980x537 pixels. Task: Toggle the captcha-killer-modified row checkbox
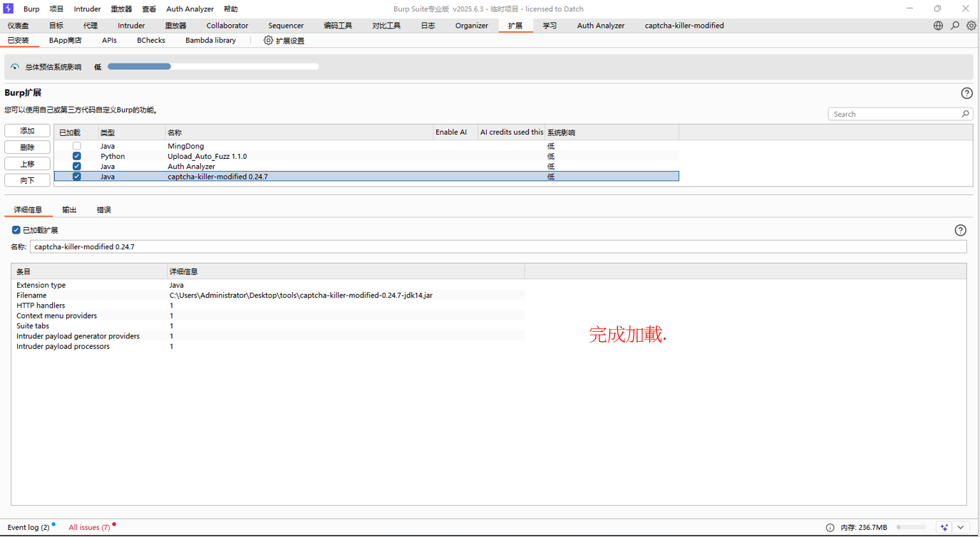(x=77, y=177)
